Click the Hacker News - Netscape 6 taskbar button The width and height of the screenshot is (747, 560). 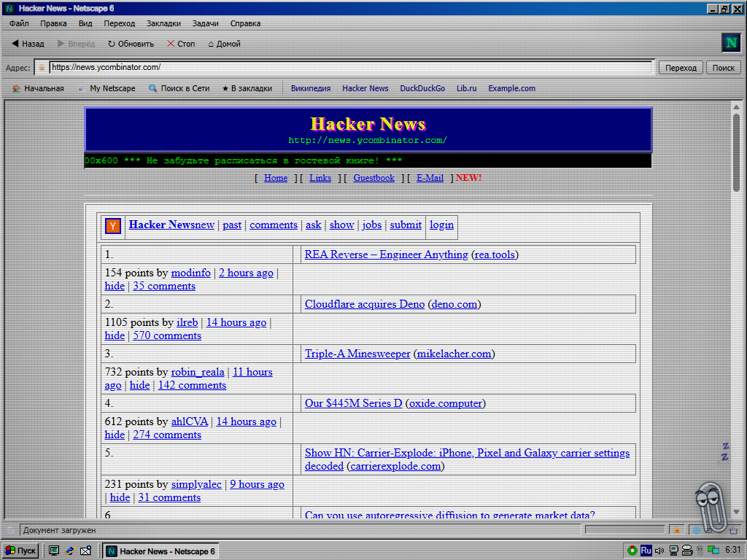point(160,551)
